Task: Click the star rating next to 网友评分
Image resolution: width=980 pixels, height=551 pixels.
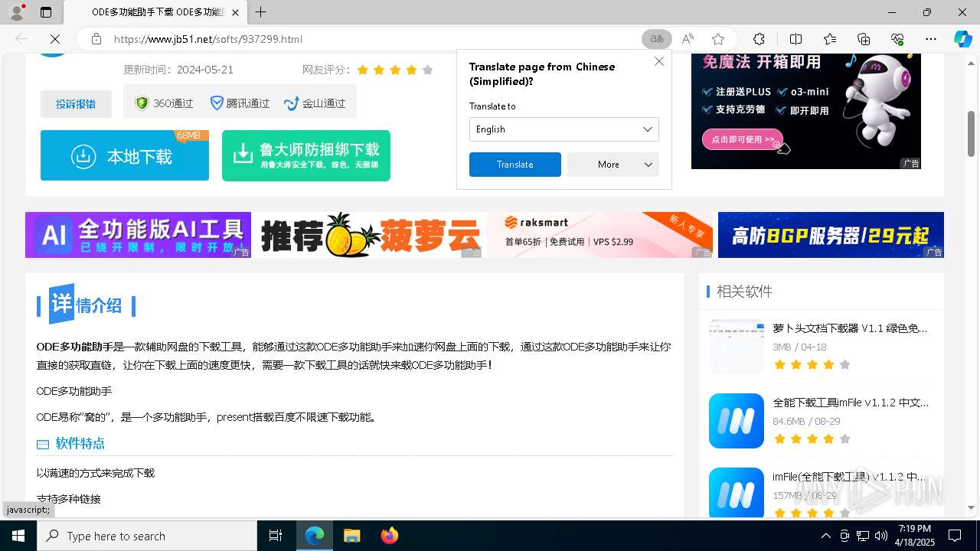Action: point(395,70)
